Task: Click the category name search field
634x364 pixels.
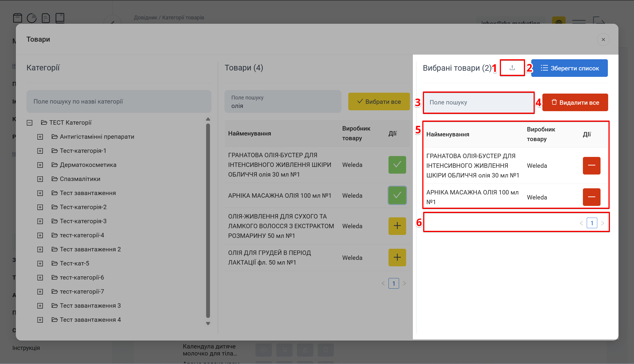Action: point(119,101)
